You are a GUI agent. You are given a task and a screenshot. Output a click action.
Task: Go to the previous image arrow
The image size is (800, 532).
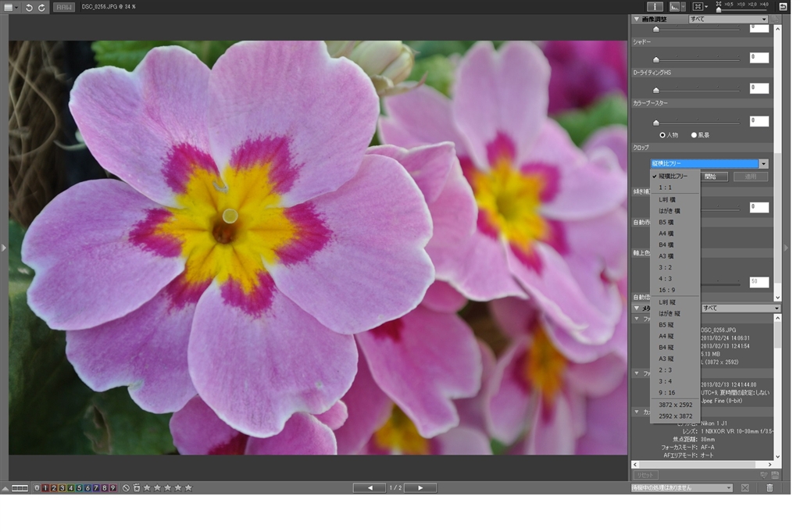click(x=369, y=488)
